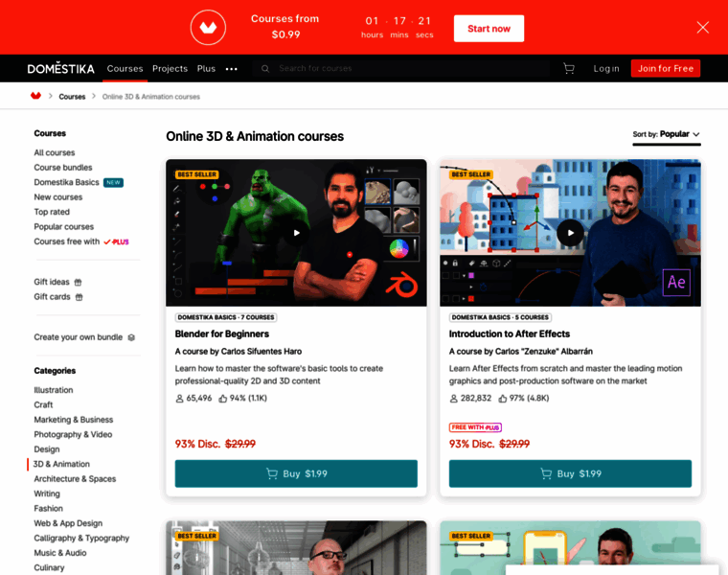Expand the three-dots more menu

tap(231, 69)
